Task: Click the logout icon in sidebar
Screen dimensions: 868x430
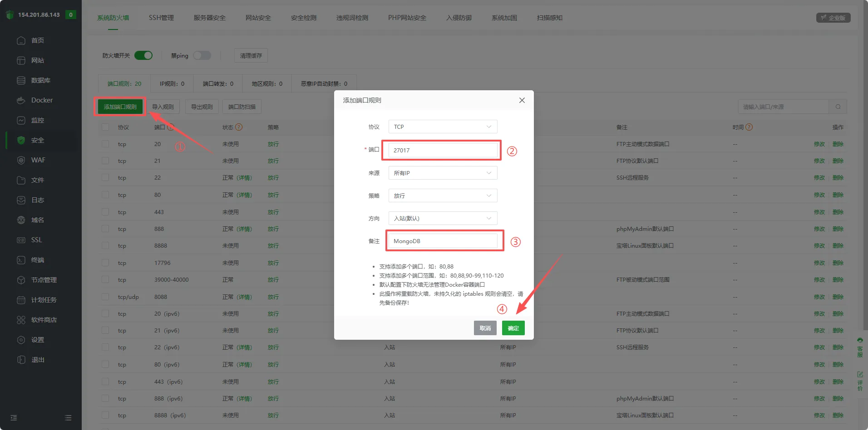Action: (21, 360)
